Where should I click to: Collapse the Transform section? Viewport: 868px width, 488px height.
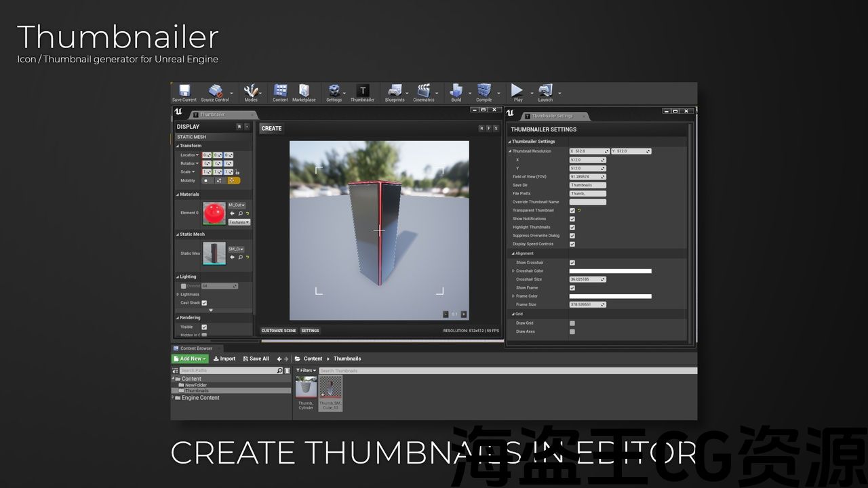coord(178,146)
